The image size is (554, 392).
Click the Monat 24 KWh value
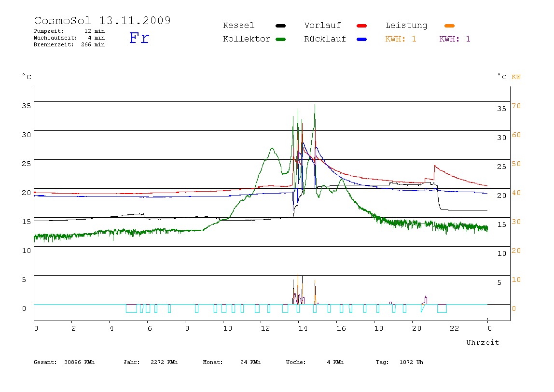232,362
